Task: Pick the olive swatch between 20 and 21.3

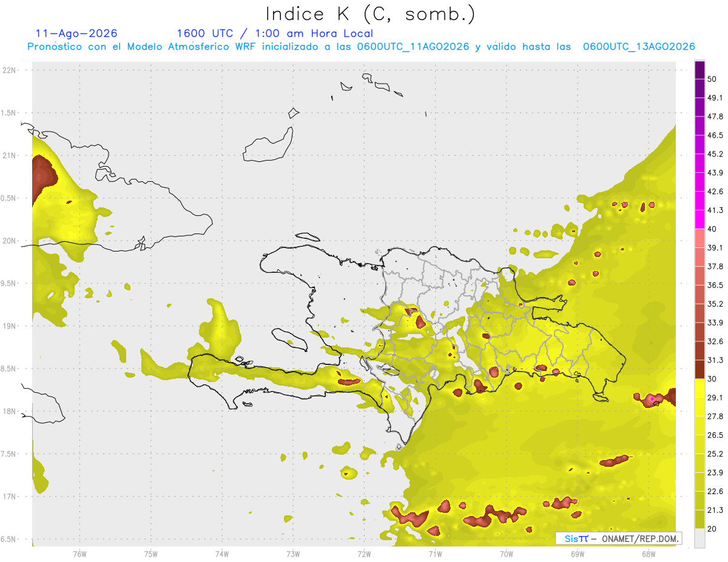Action: (x=699, y=520)
